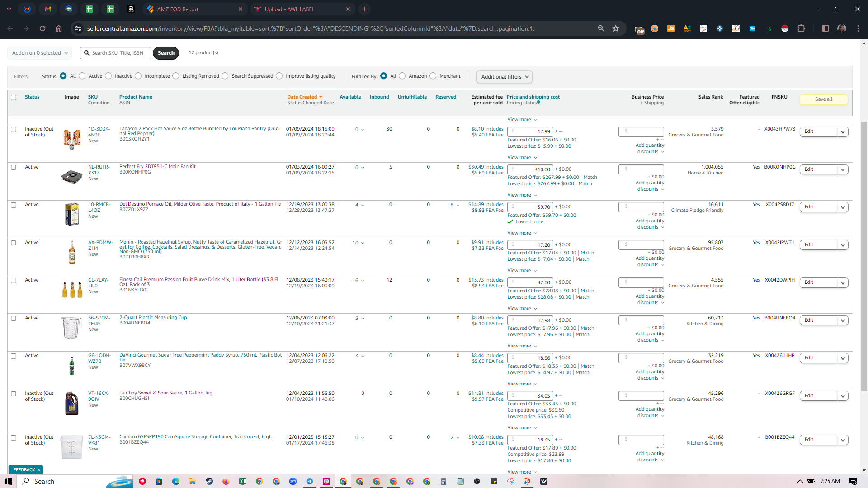Dismiss the Feedback badge with its X

coord(39,470)
